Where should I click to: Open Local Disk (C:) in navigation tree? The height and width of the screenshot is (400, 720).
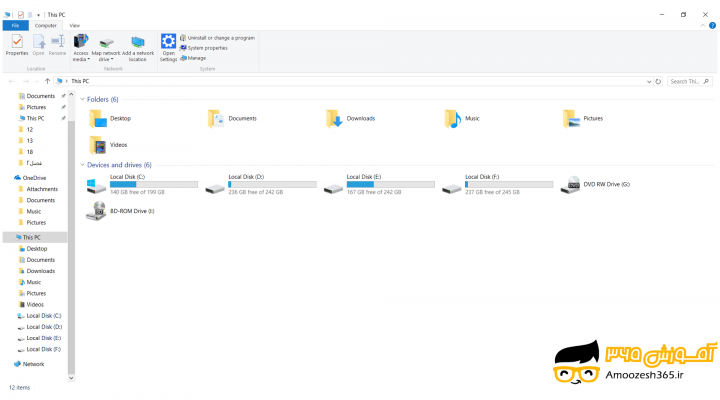(x=44, y=315)
